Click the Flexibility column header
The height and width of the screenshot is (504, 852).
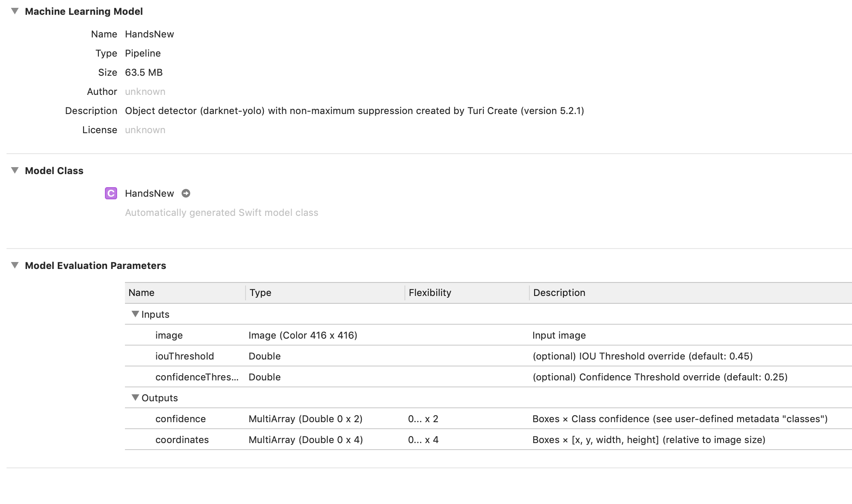[430, 292]
